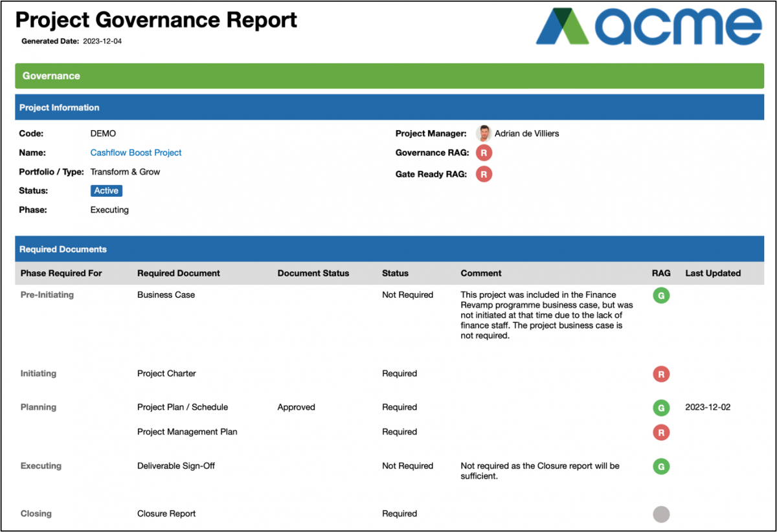Expand the Required Documents section

point(388,249)
